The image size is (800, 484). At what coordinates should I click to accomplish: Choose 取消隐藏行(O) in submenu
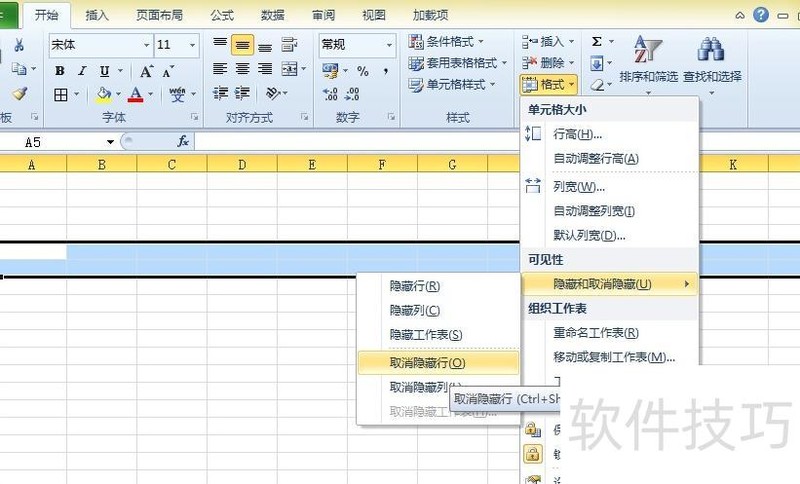pos(439,363)
